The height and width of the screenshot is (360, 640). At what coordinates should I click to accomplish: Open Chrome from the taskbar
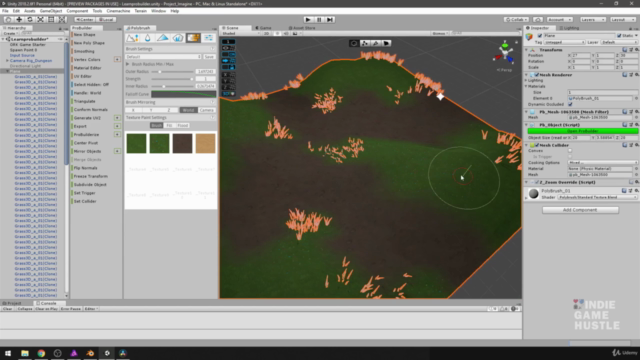tap(41, 353)
